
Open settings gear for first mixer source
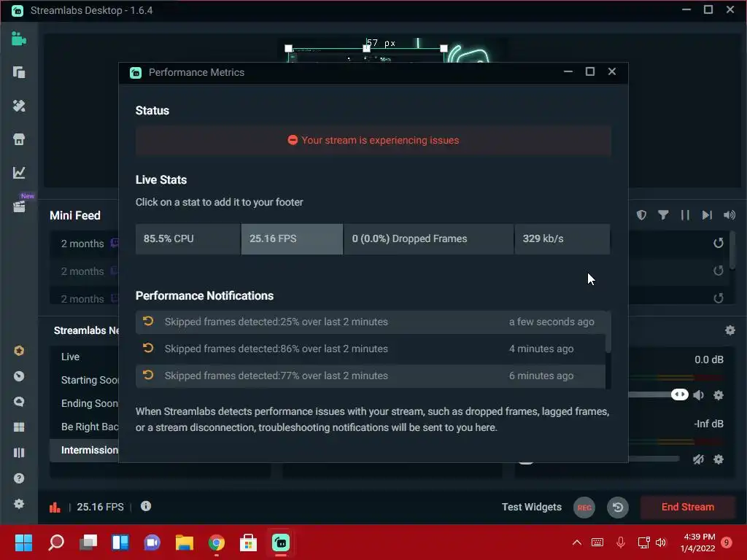coord(719,395)
